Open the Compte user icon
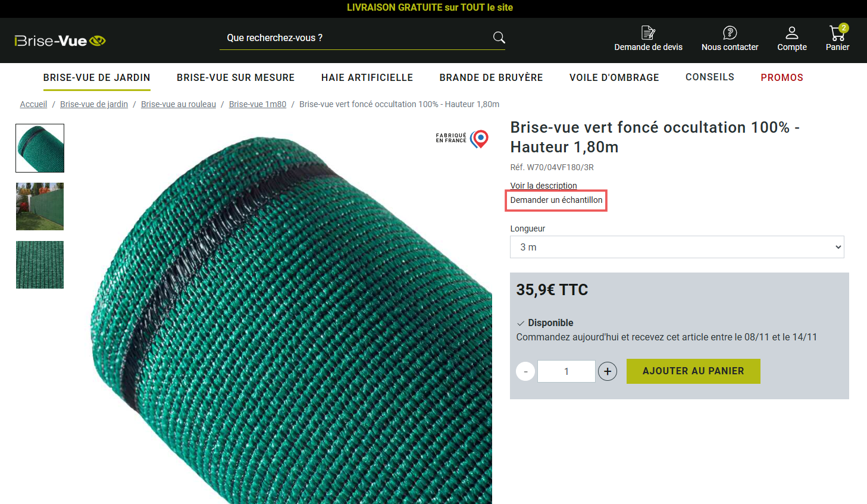Viewport: 867px width, 504px height. click(792, 33)
